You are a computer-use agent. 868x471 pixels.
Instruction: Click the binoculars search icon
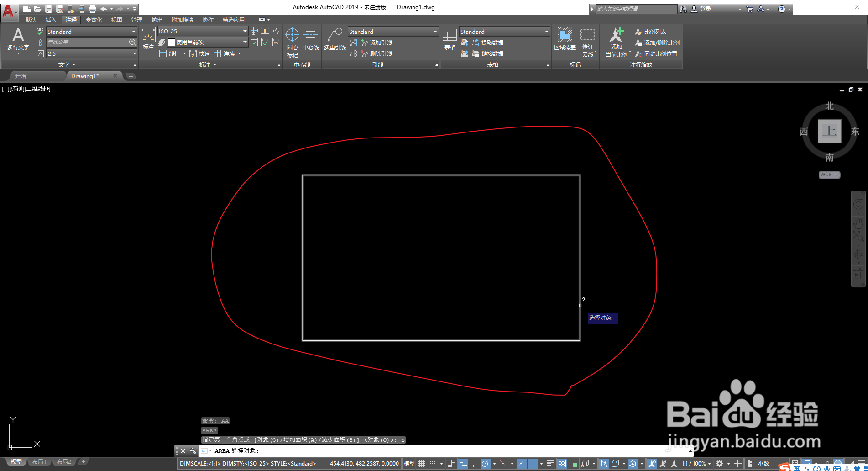[683, 9]
